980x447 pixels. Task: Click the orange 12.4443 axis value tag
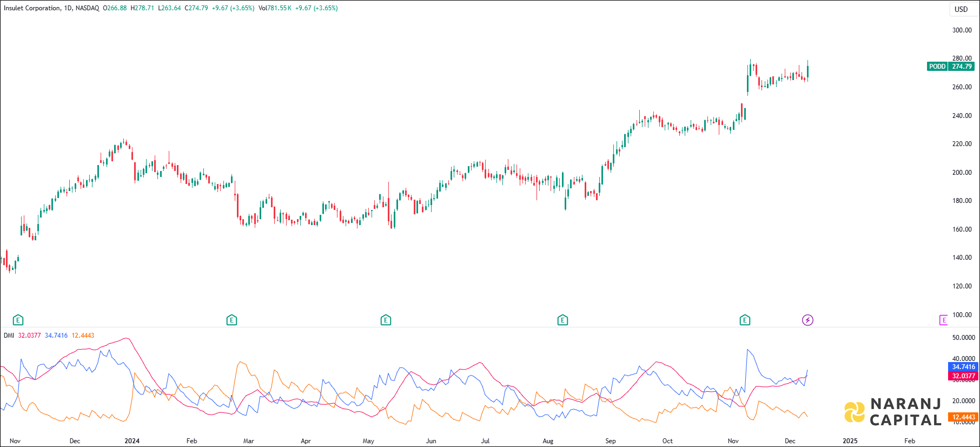click(963, 417)
